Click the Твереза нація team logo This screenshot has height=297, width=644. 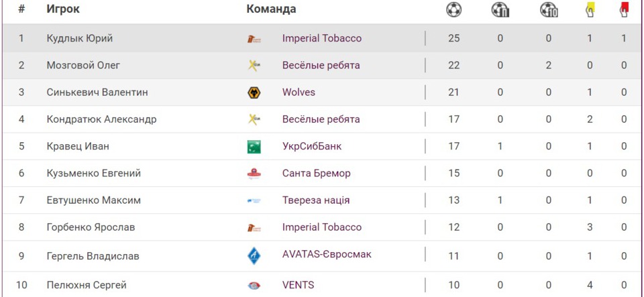tap(254, 200)
